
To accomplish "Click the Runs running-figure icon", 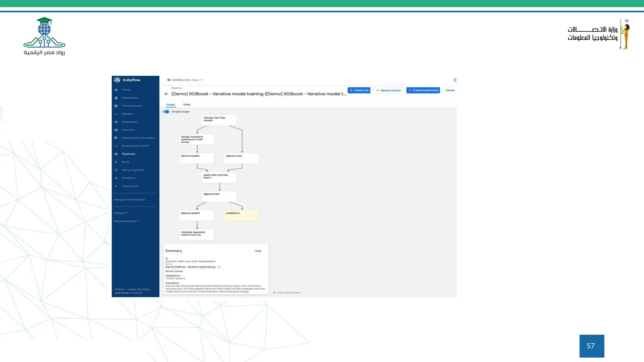I will (x=116, y=162).
